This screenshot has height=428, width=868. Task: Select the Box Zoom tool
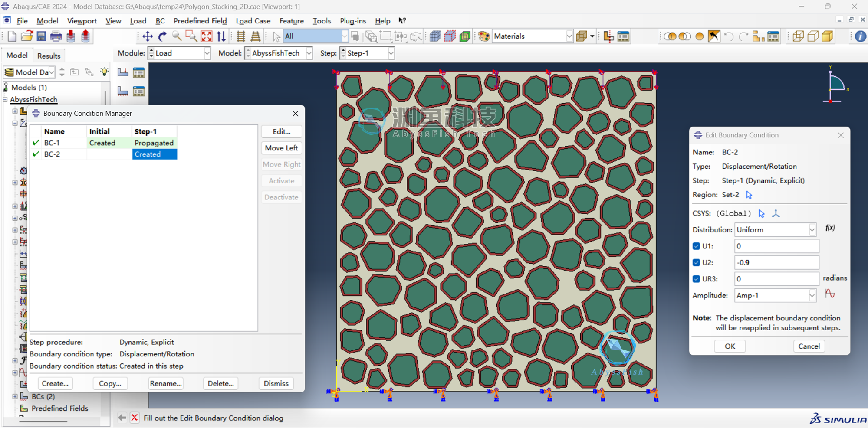(191, 36)
